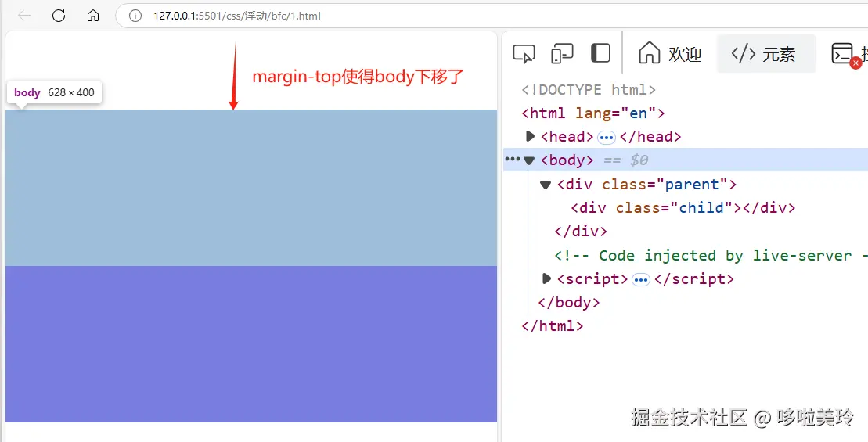Image resolution: width=868 pixels, height=442 pixels.
Task: Select the closing </body> tag
Action: click(568, 303)
